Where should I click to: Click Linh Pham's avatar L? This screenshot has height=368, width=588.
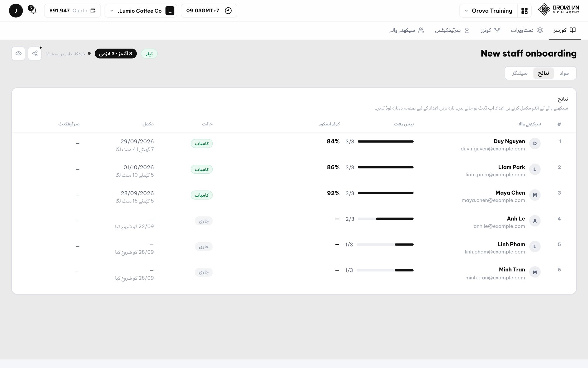(535, 246)
